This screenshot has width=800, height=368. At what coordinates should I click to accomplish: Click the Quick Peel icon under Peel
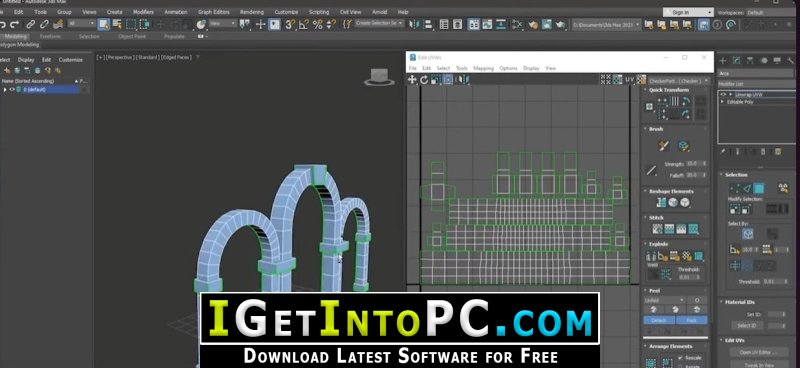click(653, 310)
